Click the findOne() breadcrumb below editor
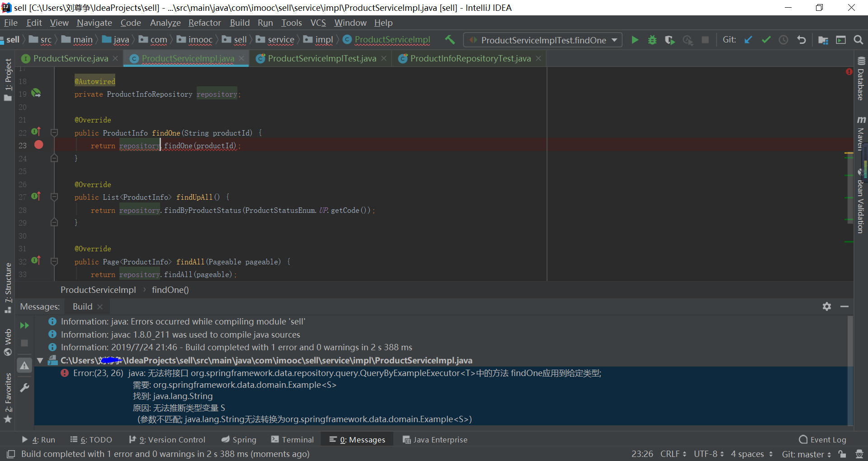 click(170, 290)
